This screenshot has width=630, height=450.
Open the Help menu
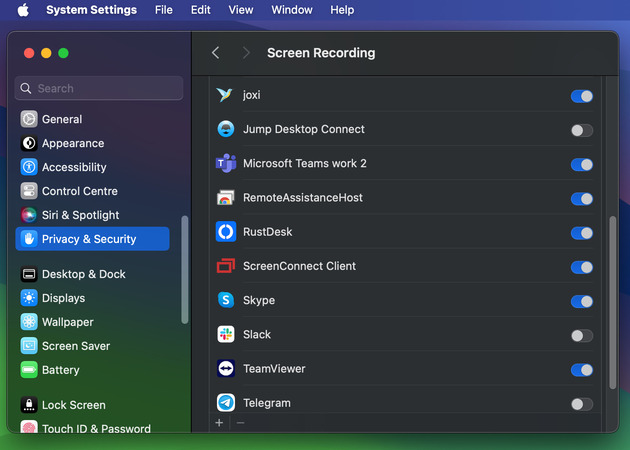point(342,10)
